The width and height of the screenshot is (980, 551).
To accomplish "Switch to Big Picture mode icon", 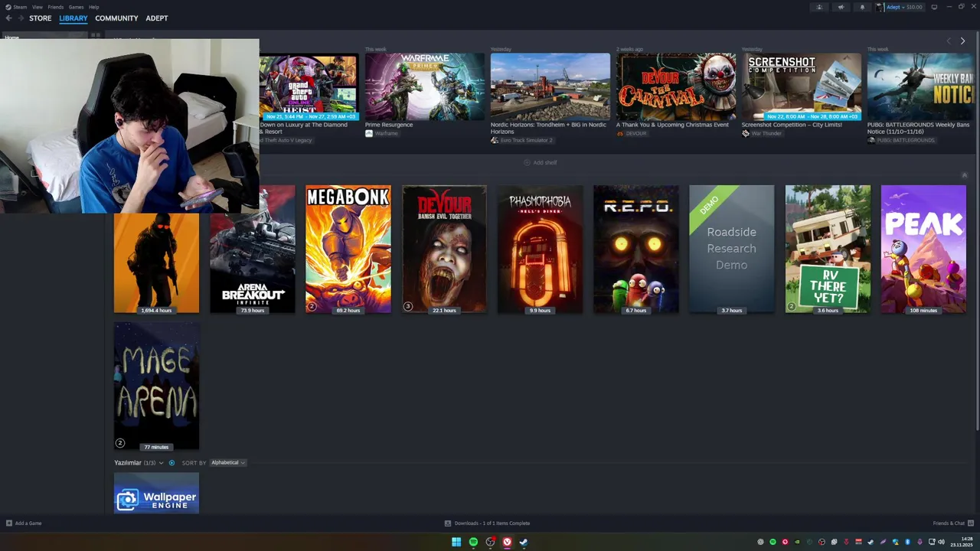I will coord(934,7).
